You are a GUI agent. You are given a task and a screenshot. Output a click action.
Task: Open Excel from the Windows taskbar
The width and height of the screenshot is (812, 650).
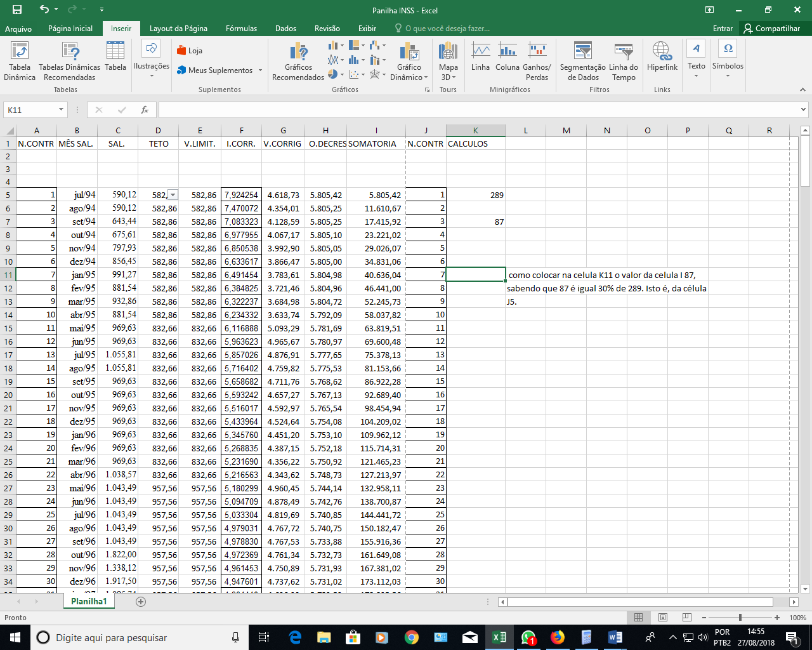pos(499,637)
